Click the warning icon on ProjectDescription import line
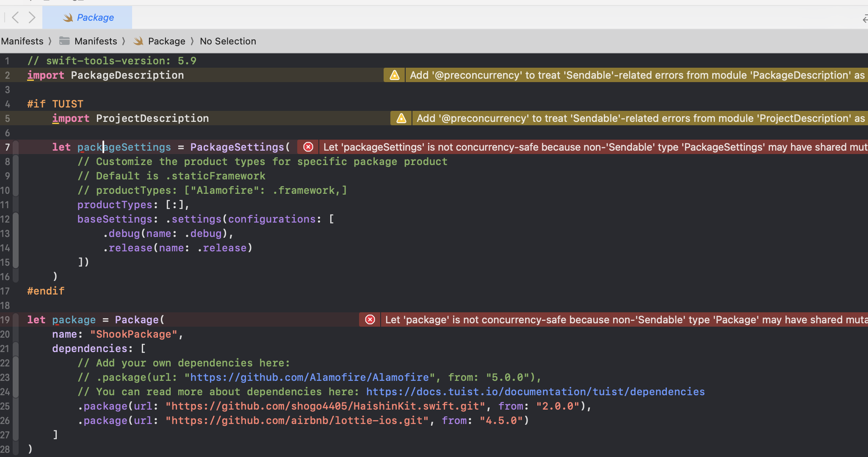 [x=401, y=118]
